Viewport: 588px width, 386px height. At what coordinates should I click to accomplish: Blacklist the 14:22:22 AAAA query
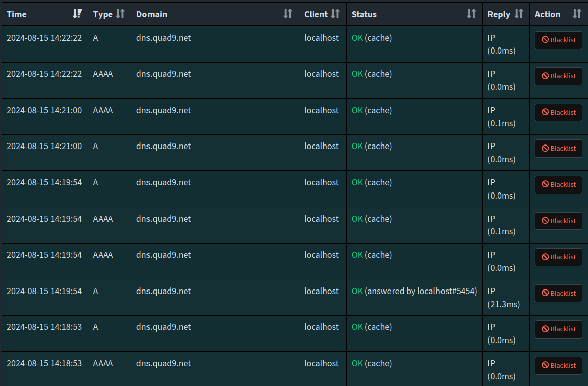(x=558, y=76)
